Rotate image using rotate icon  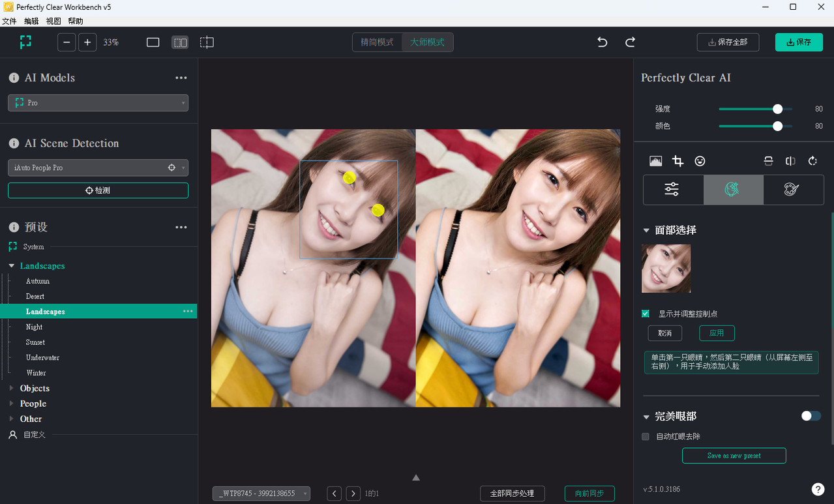coord(812,161)
